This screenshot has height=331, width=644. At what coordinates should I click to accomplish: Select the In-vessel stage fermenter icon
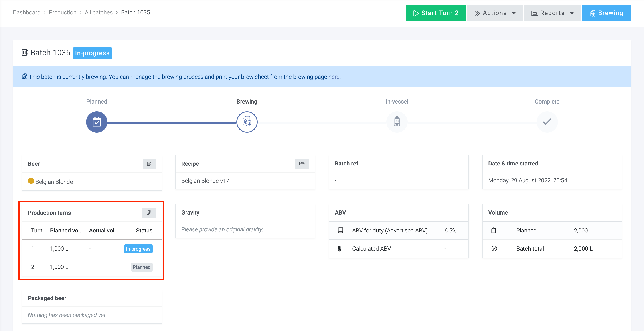click(397, 122)
